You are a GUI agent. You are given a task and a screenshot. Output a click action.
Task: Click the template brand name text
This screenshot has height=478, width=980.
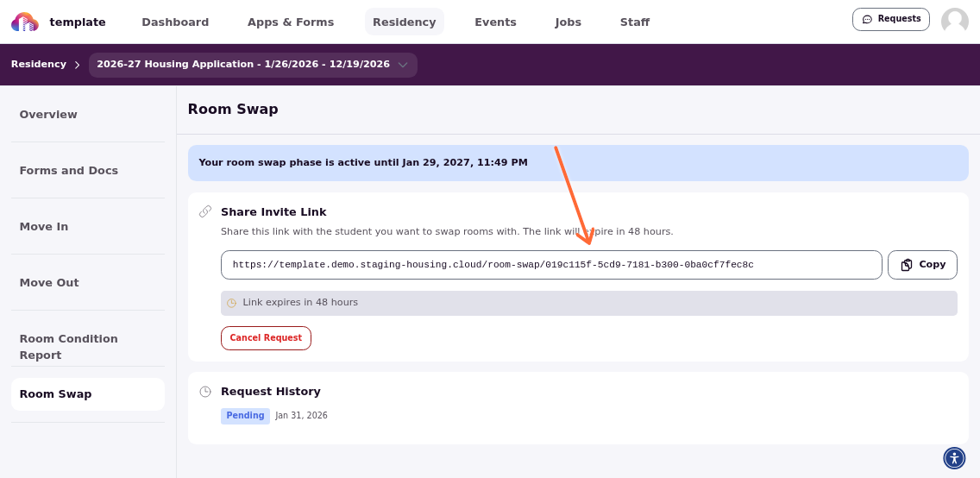[78, 22]
